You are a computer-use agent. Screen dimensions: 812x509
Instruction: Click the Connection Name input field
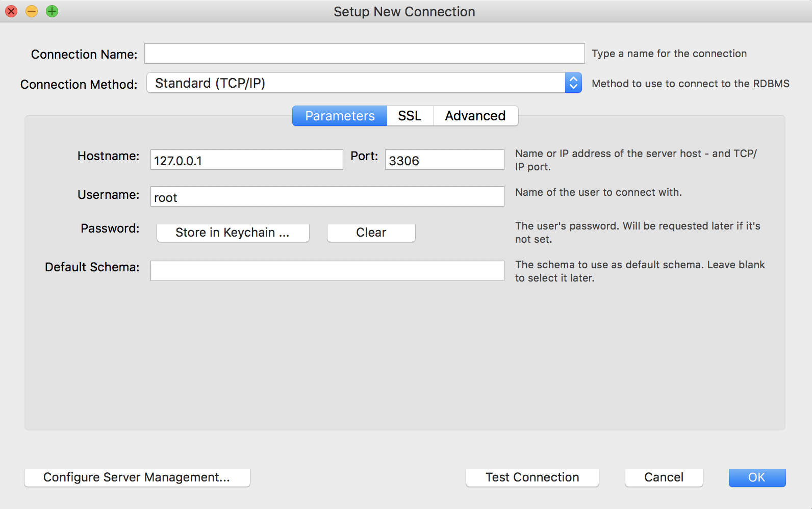(364, 54)
